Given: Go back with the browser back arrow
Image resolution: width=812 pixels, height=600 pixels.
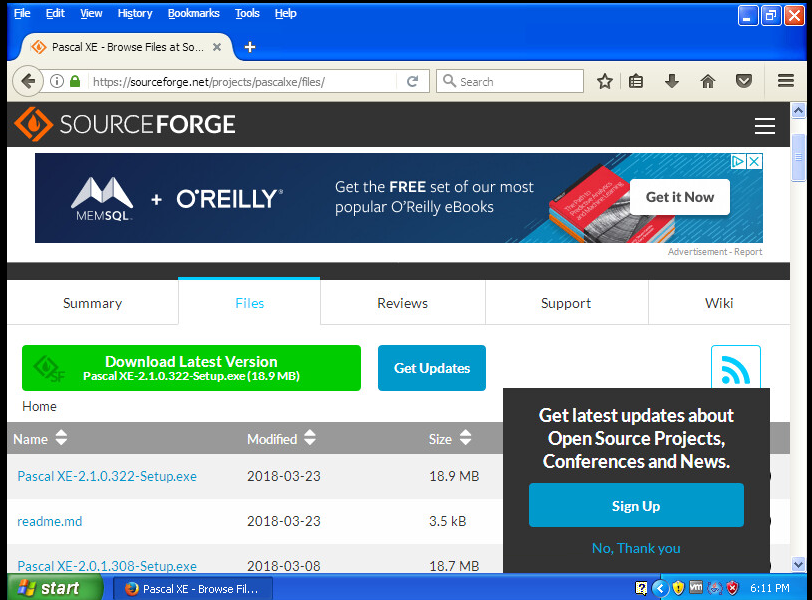Looking at the screenshot, I should tap(28, 81).
